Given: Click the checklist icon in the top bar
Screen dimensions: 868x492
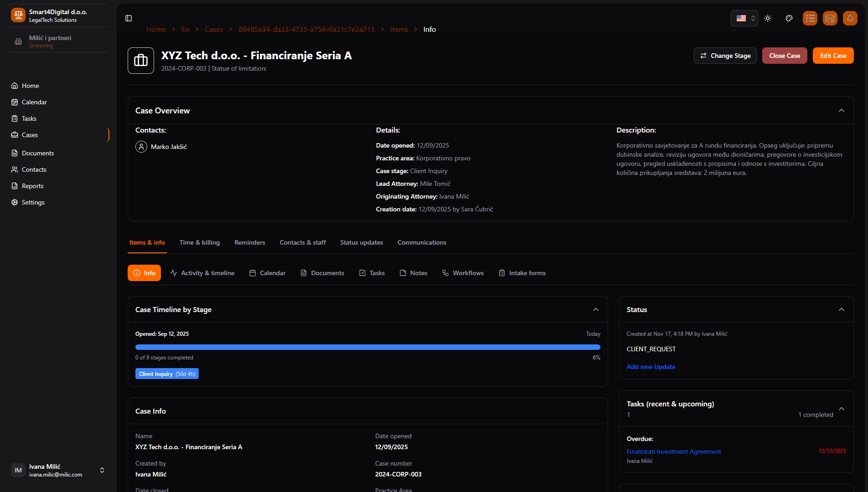Looking at the screenshot, I should (x=810, y=18).
